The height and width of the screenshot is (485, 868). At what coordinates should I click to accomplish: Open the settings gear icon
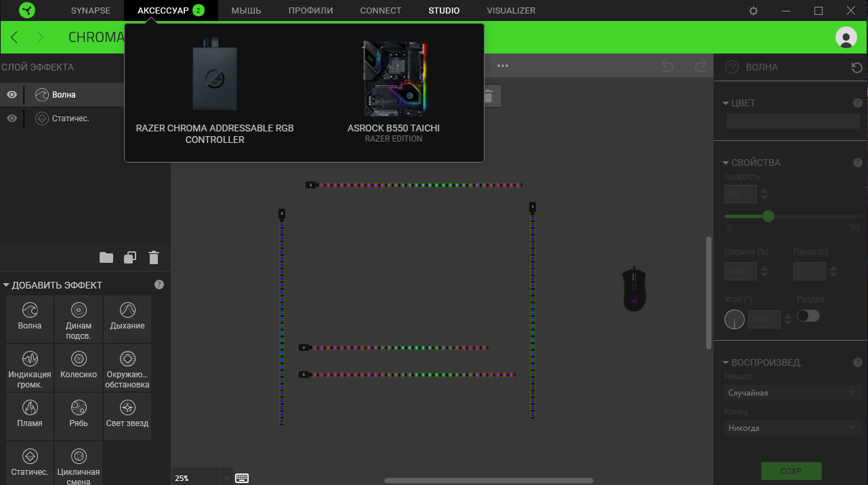[x=753, y=11]
